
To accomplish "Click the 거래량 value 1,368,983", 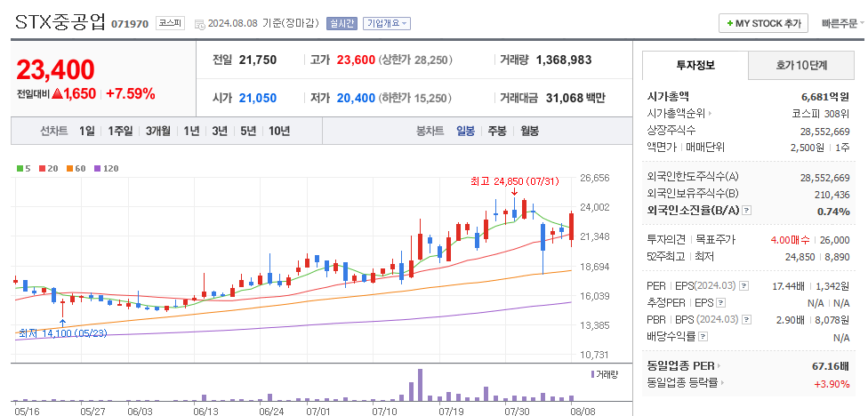I will tap(564, 60).
